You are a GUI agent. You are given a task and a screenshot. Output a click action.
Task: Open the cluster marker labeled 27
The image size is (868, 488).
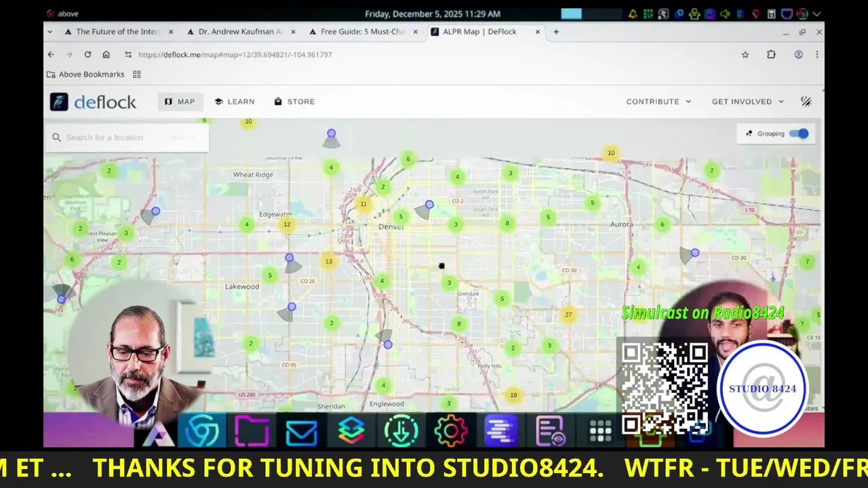pos(568,314)
